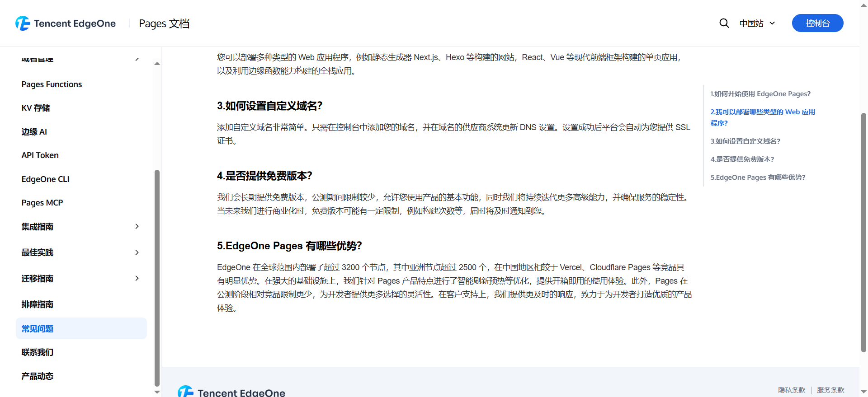Click the footer Tencent EdgeOne logo

coord(231,392)
